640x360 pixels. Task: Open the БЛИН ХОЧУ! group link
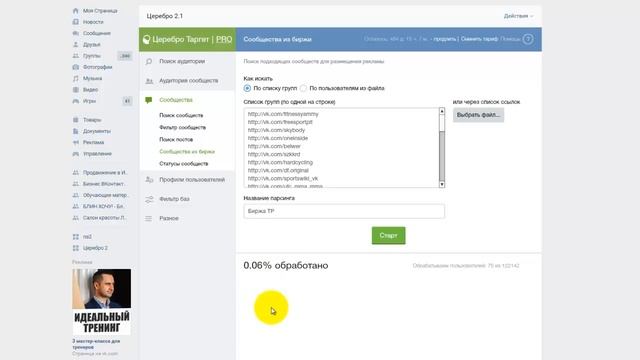coord(103,207)
